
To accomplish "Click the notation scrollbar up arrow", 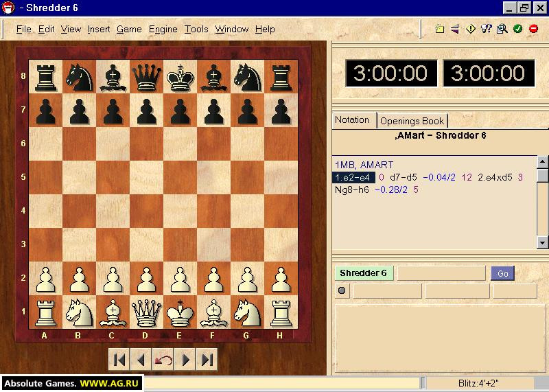I will point(542,162).
